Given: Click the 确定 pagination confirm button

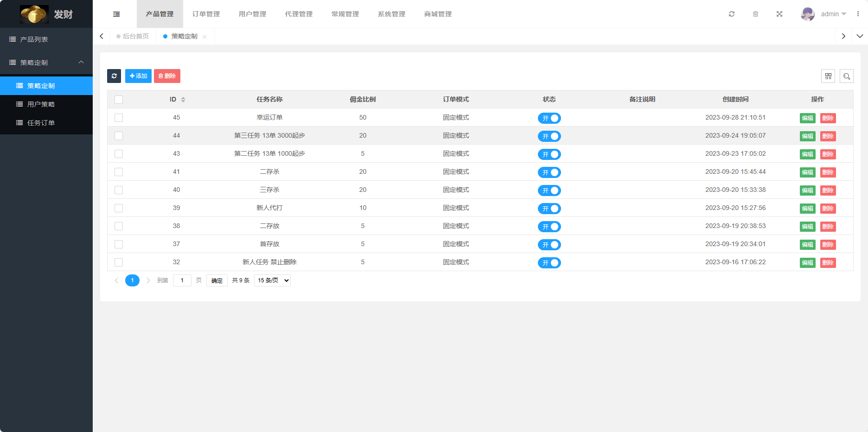Looking at the screenshot, I should [x=217, y=280].
